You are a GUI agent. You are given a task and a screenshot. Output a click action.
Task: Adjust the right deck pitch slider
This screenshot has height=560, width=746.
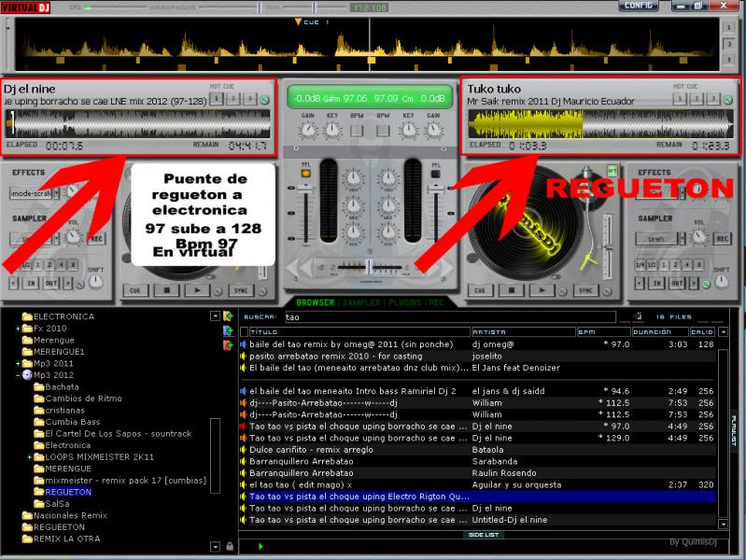click(607, 246)
